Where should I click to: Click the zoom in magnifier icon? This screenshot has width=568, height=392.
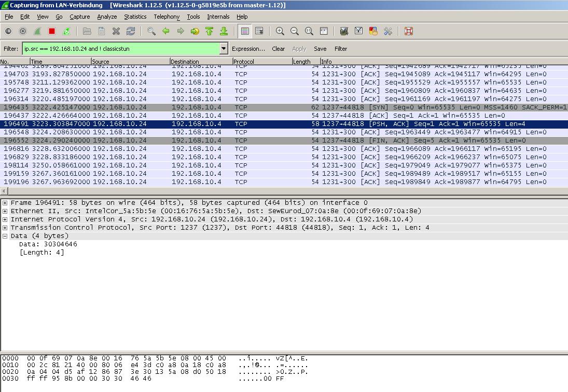[x=280, y=31]
